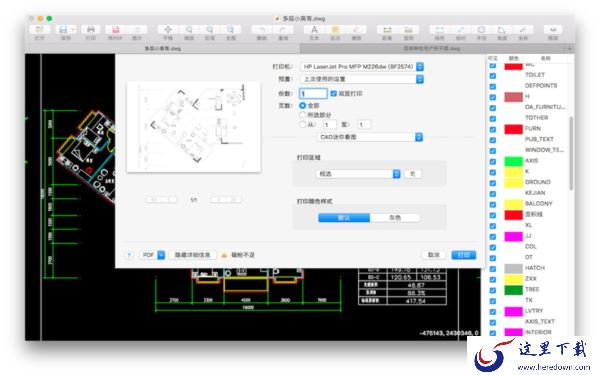Image resolution: width=600 pixels, height=375 pixels.
Task: Select the 角度 angle dimension tool
Action: click(502, 29)
